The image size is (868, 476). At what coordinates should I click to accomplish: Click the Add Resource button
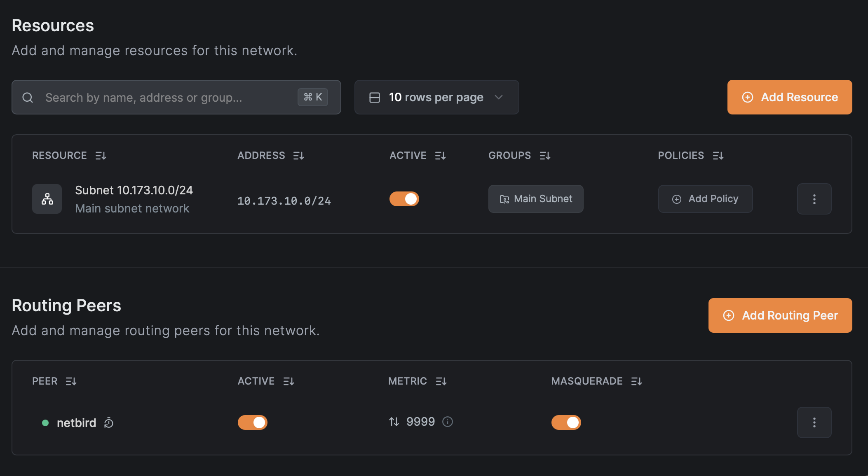(789, 97)
